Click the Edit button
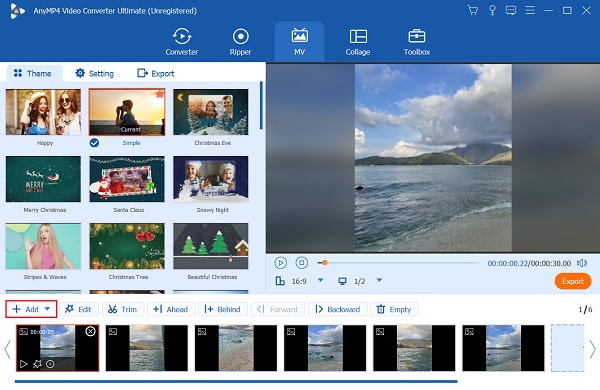The image size is (600, 390). pyautogui.click(x=78, y=309)
